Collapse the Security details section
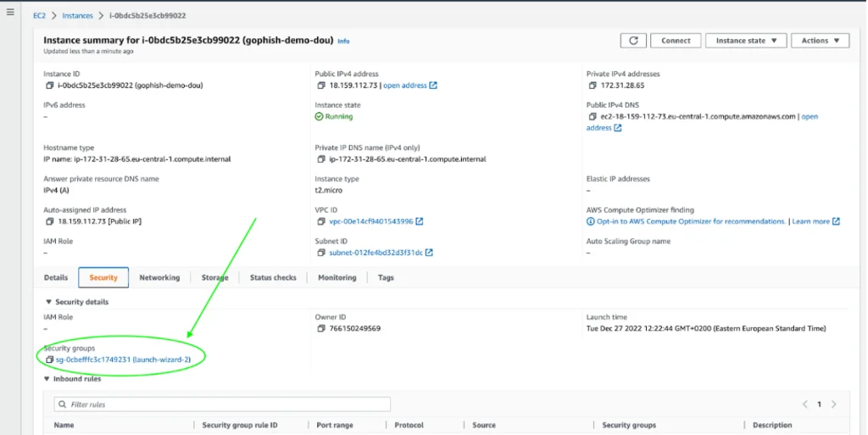Screen dimensions: 868x435 click(48, 302)
